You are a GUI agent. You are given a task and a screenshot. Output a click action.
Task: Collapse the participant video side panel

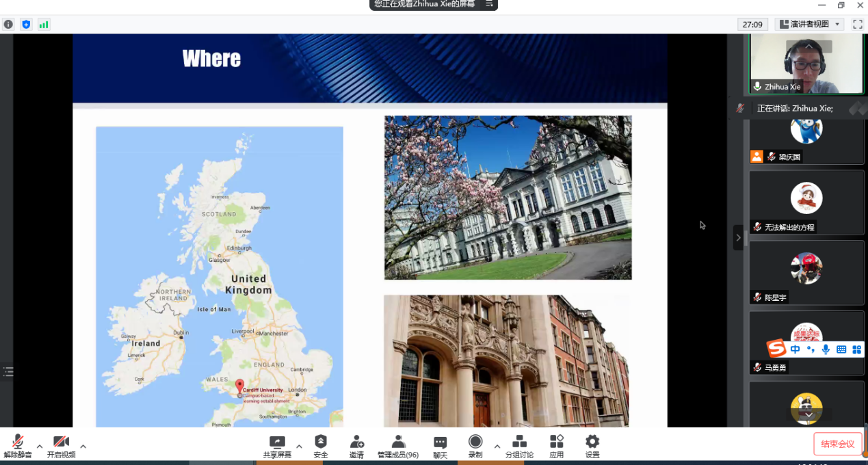click(738, 238)
